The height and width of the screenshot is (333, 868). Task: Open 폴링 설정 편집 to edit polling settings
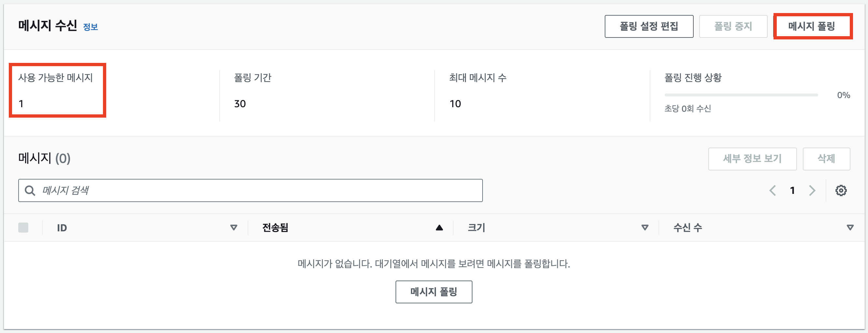pos(649,26)
